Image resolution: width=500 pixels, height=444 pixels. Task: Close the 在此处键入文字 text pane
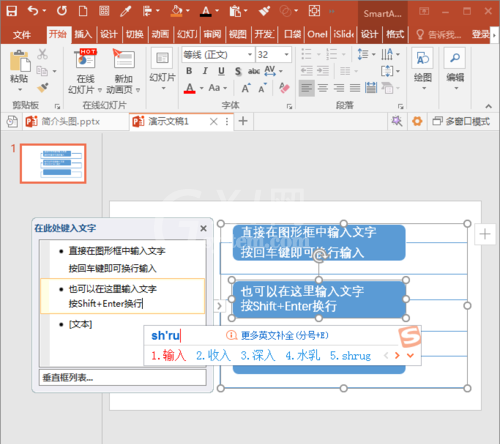tap(203, 228)
